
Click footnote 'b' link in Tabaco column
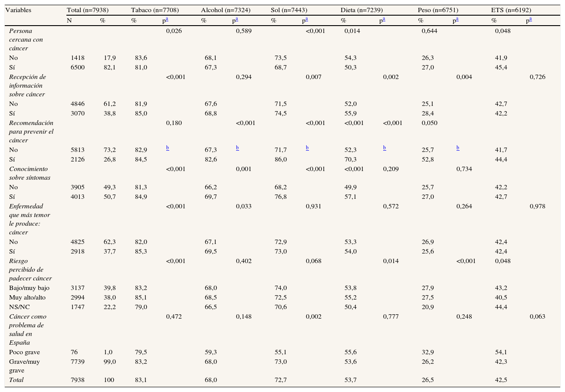(168, 148)
